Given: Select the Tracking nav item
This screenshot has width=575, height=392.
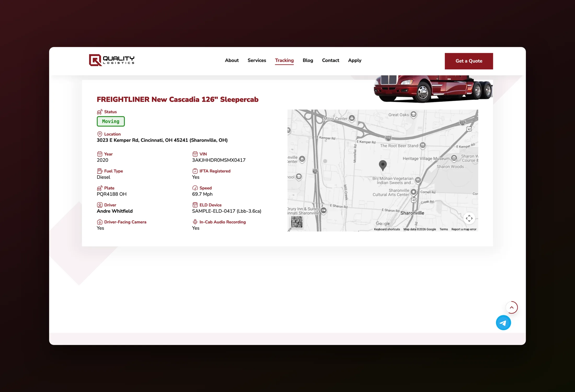Looking at the screenshot, I should (x=284, y=60).
